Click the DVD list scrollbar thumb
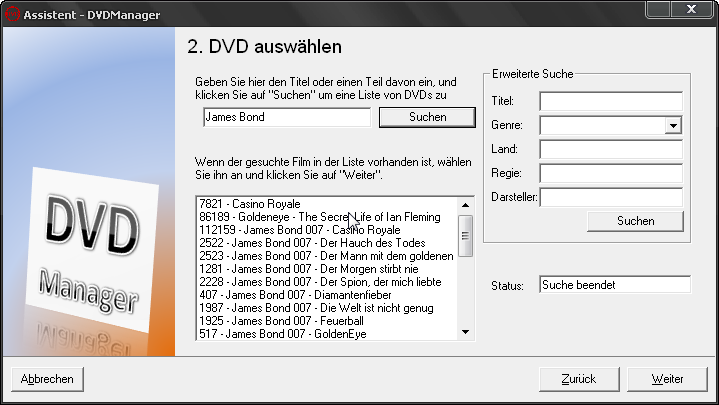This screenshot has width=719, height=405. pyautogui.click(x=465, y=236)
